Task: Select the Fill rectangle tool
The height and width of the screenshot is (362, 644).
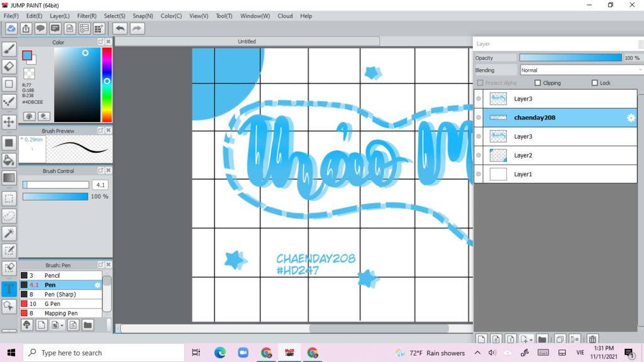Action: (x=9, y=143)
